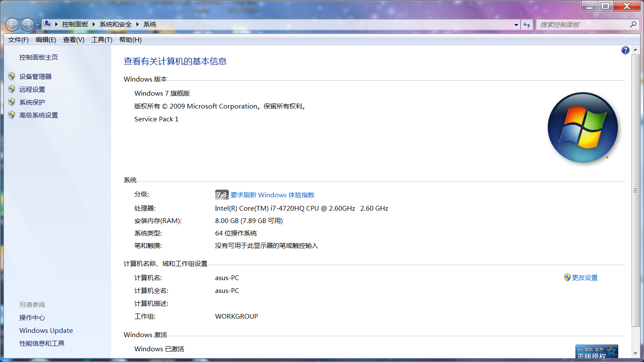Click the vertical scrollbar down arrow
644x362 pixels.
635,354
